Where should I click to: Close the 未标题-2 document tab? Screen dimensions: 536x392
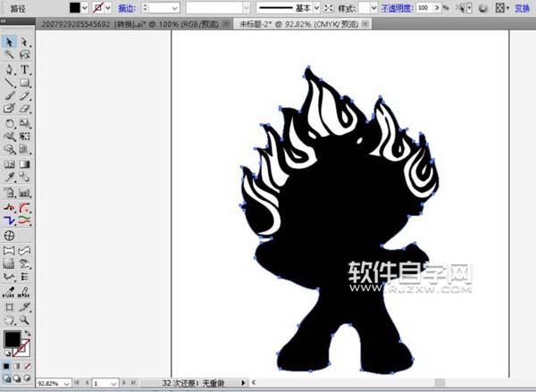click(365, 24)
